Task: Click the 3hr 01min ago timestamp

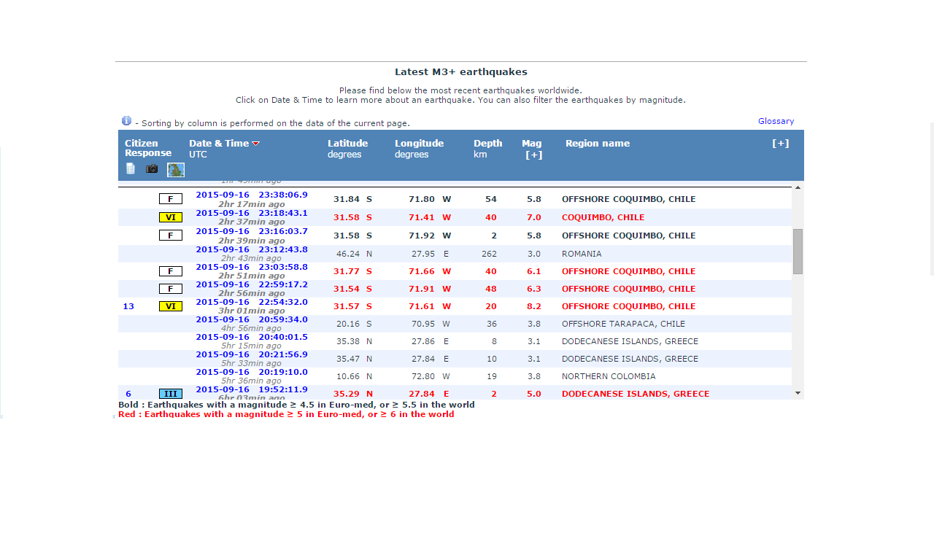Action: click(x=252, y=311)
